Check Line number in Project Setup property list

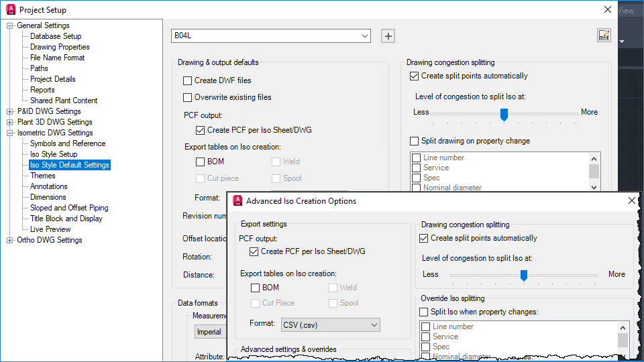point(416,158)
